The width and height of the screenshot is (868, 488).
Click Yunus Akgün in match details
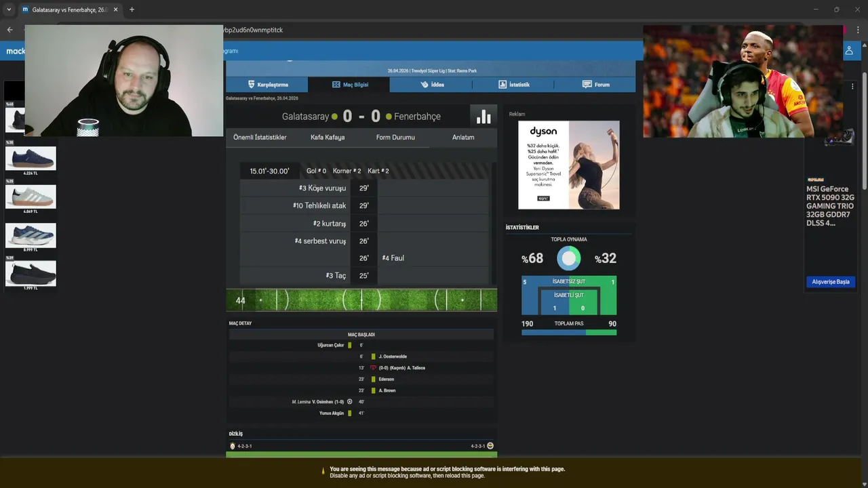point(332,413)
